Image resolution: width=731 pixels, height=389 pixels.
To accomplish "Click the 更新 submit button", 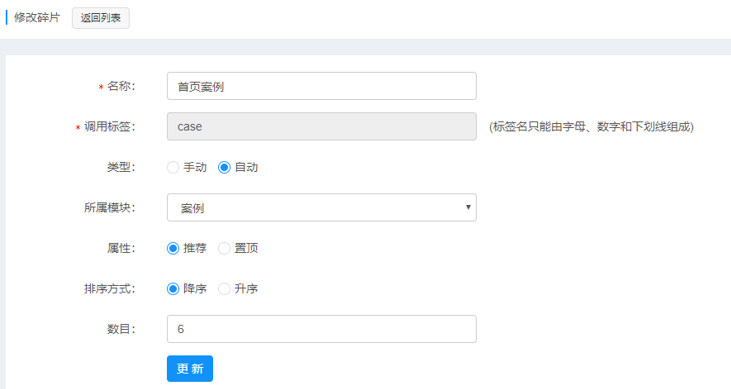I will [190, 368].
